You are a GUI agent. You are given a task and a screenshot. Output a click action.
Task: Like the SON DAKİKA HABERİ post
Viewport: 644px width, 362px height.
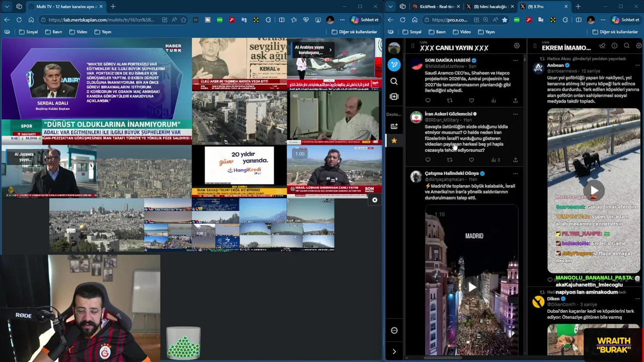[x=471, y=101]
